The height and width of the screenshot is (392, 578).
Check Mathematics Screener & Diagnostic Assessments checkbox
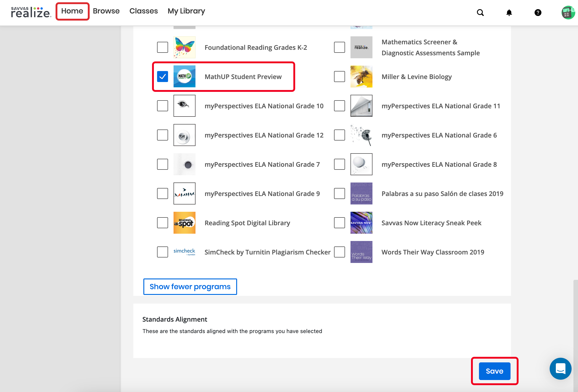click(x=339, y=48)
